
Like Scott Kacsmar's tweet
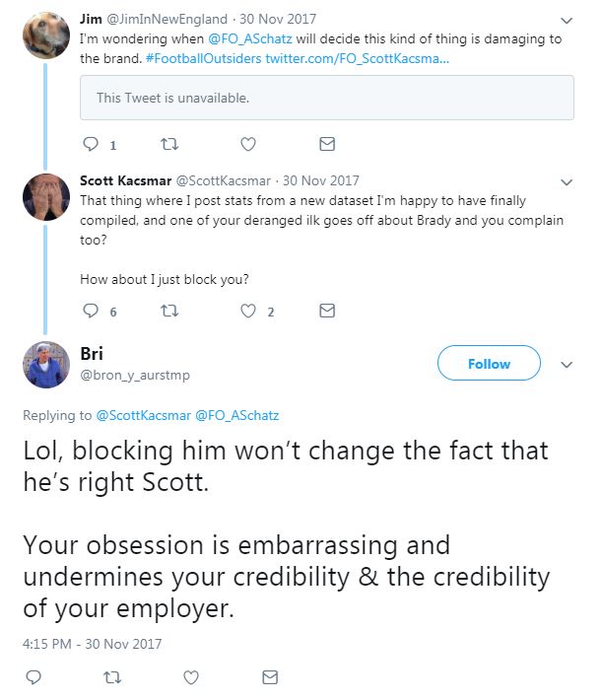point(248,312)
